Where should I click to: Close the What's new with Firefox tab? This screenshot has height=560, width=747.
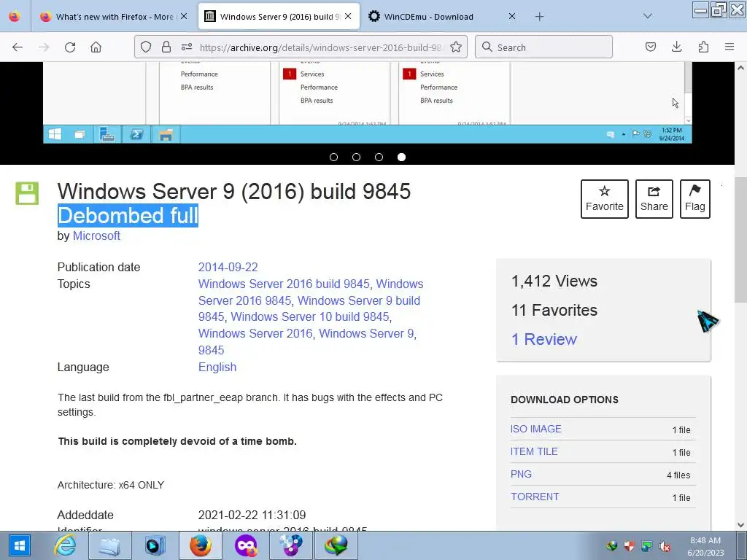pyautogui.click(x=184, y=16)
